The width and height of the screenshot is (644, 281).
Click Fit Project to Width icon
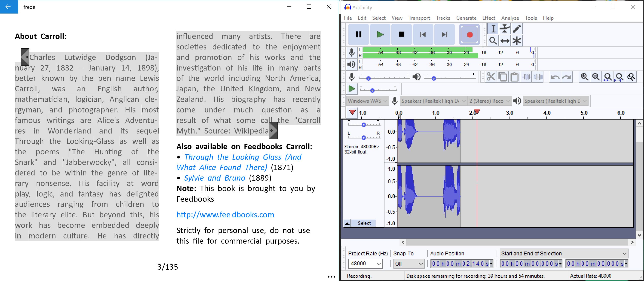tap(619, 77)
